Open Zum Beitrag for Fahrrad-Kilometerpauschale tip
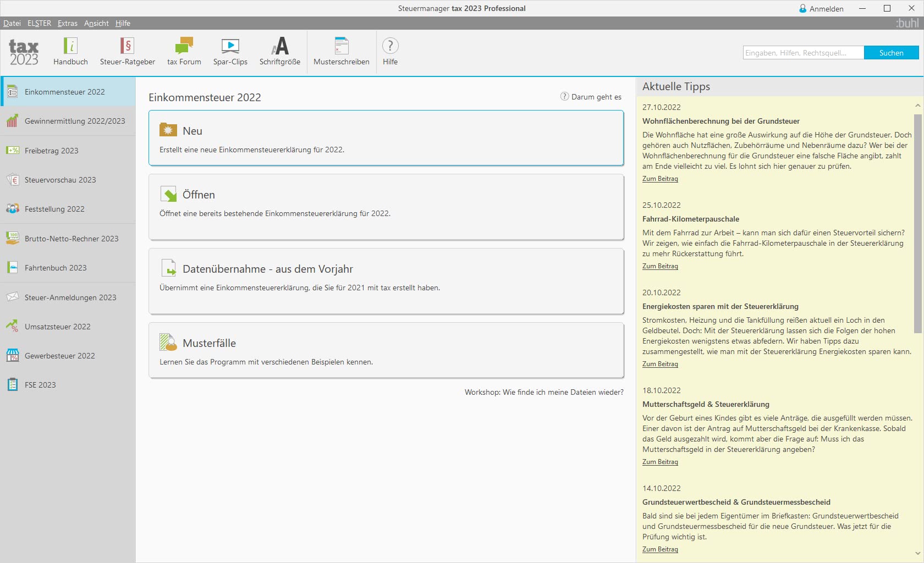Image resolution: width=924 pixels, height=563 pixels. click(660, 266)
